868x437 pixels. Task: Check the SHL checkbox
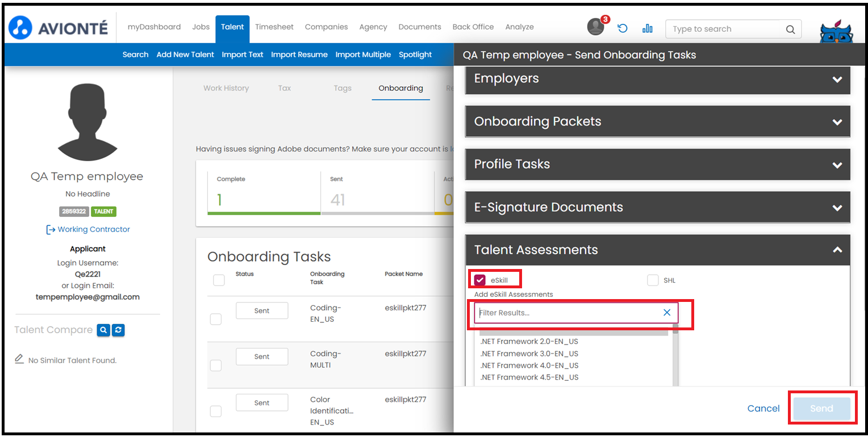(x=653, y=280)
